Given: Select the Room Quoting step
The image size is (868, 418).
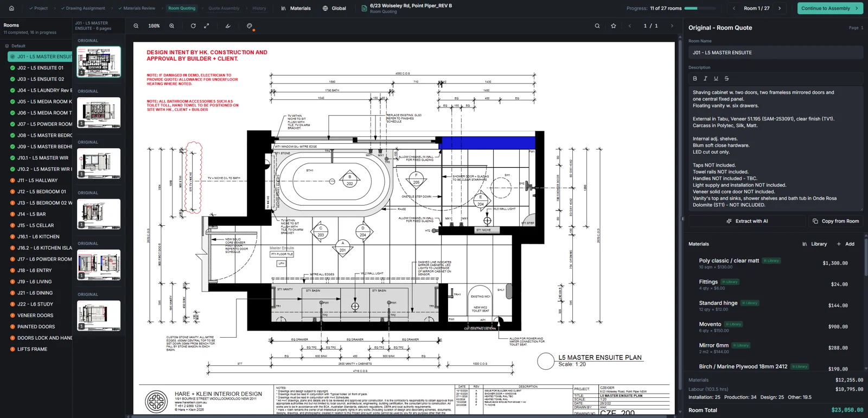Looking at the screenshot, I should [x=182, y=8].
